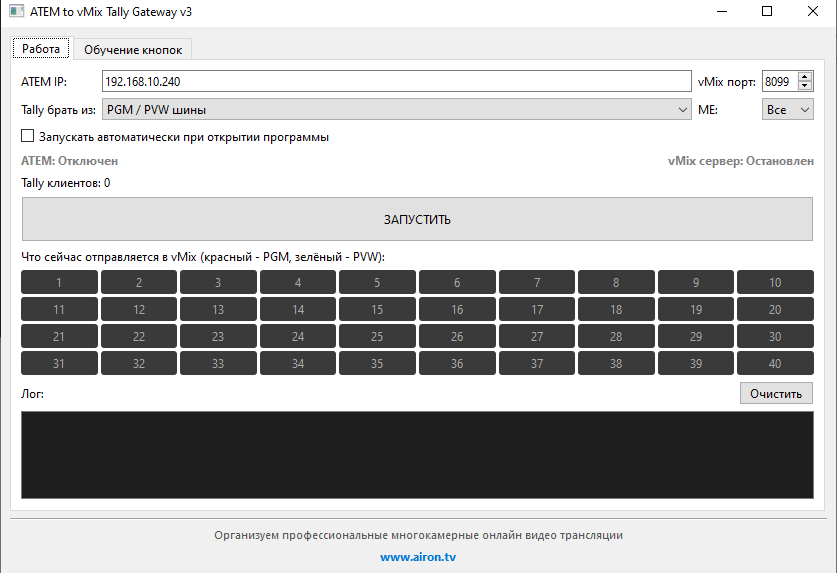Decrease vMix port with down arrow

pos(804,86)
